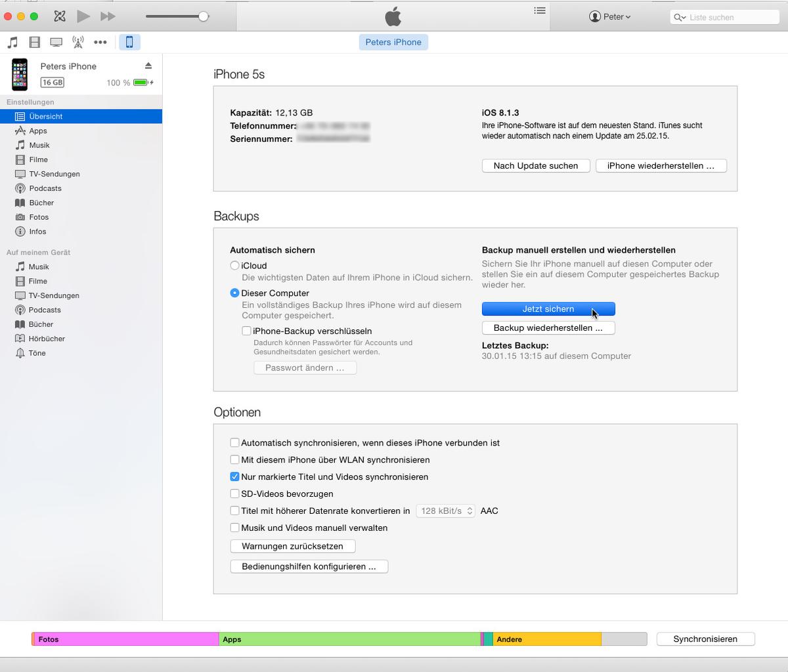The width and height of the screenshot is (788, 672).
Task: Click the iPhone device thumbnail
Action: coord(20,74)
